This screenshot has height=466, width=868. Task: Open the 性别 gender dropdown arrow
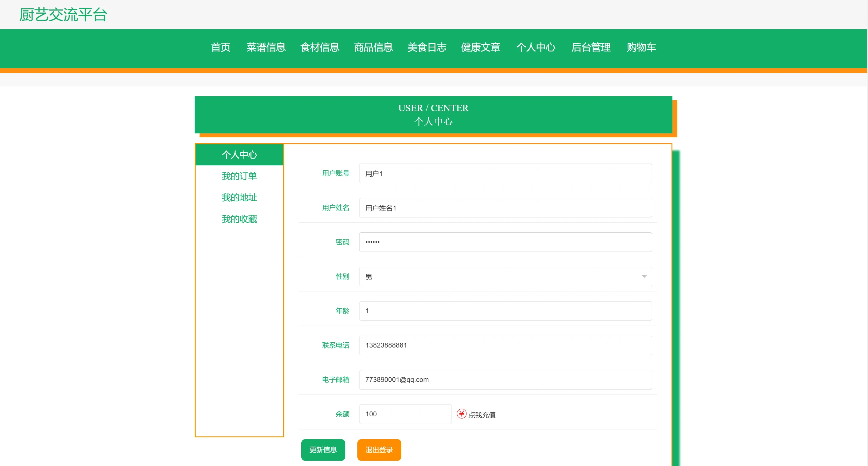[644, 276]
